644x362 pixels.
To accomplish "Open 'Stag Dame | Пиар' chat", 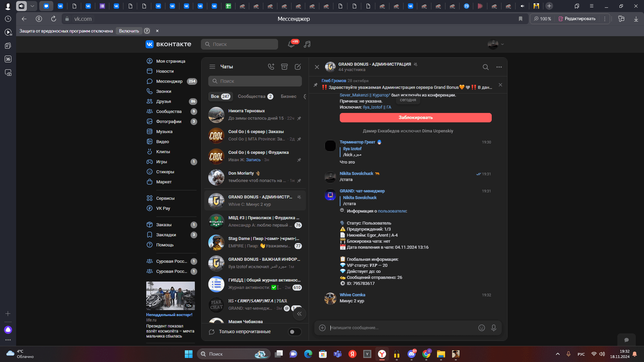I will (x=255, y=242).
